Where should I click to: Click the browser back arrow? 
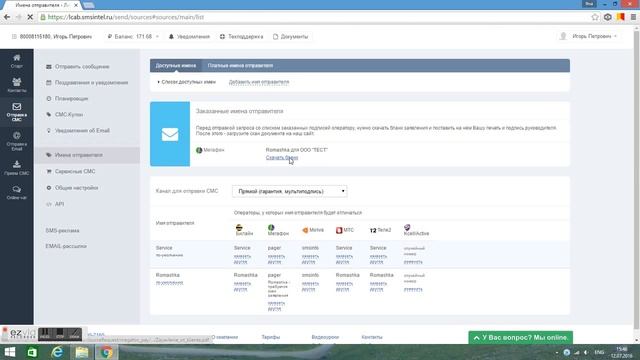[x=7, y=17]
